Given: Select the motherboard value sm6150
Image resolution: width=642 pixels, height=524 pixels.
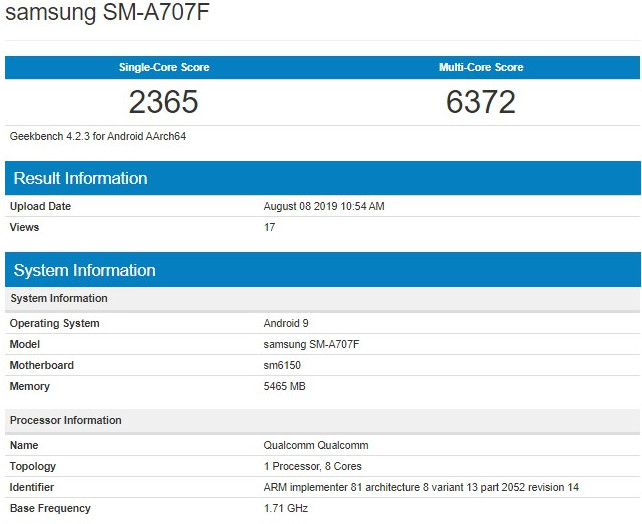Looking at the screenshot, I should pos(282,365).
